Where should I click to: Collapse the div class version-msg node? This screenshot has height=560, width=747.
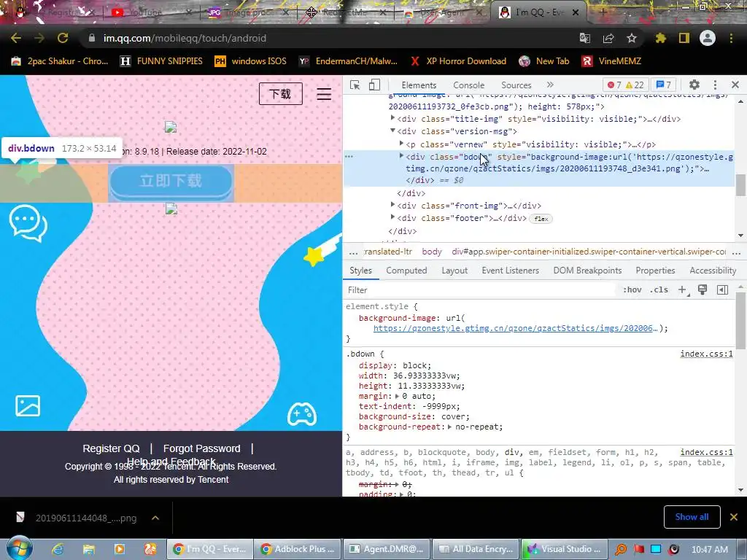click(392, 131)
